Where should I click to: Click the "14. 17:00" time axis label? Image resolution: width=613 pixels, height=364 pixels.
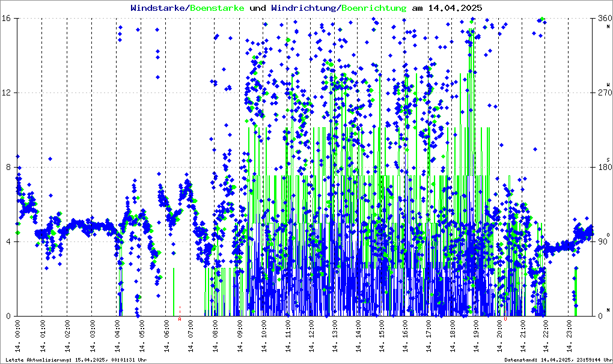click(x=428, y=336)
